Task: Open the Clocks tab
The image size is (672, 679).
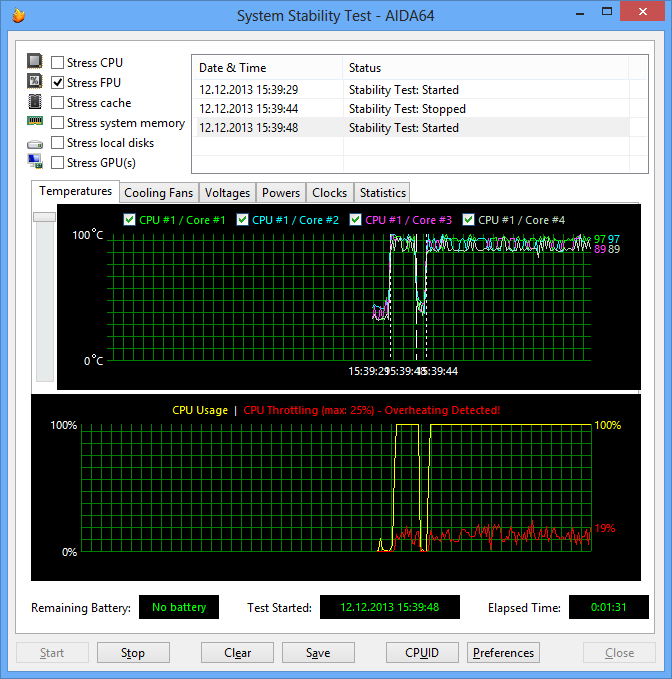Action: pyautogui.click(x=330, y=193)
